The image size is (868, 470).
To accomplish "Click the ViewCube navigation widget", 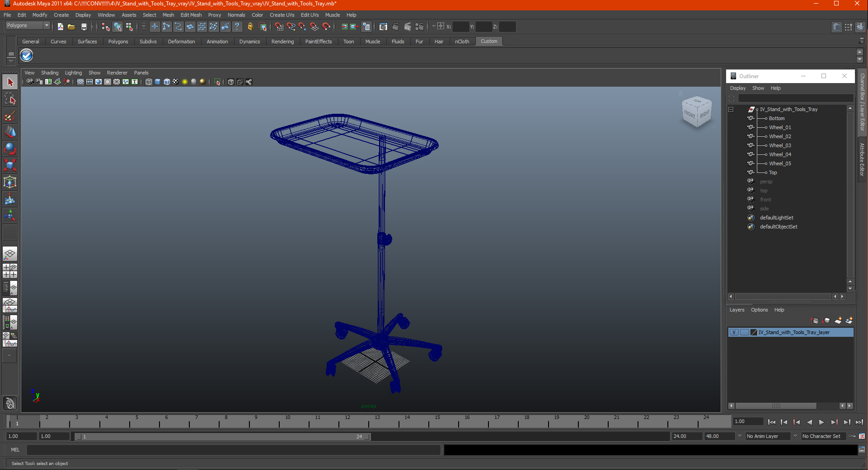I will (696, 111).
